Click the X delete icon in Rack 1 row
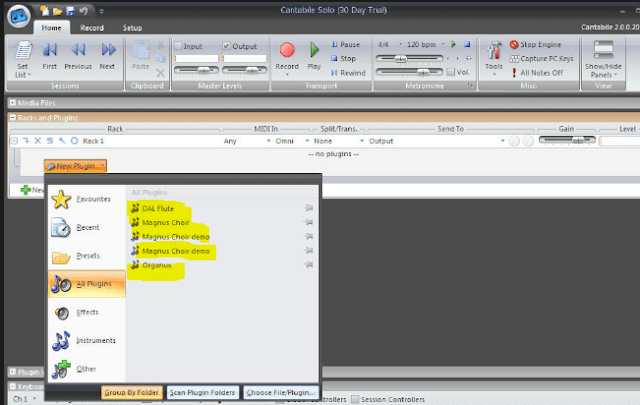This screenshot has height=405, width=640. tap(38, 141)
